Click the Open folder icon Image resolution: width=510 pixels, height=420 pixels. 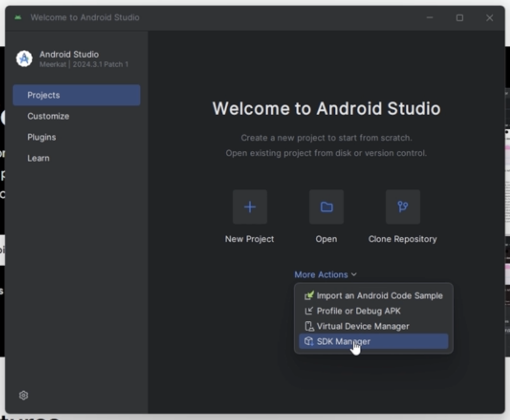pos(326,207)
